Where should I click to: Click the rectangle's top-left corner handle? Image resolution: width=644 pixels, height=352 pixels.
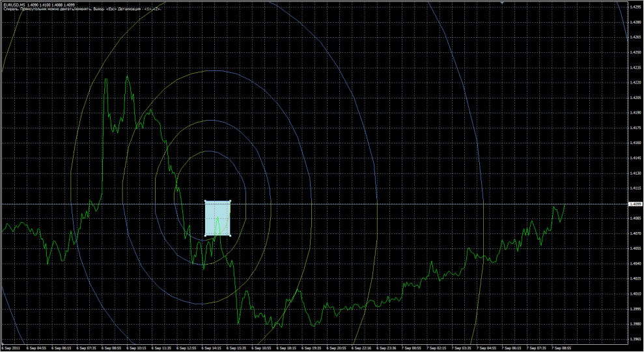click(x=205, y=201)
